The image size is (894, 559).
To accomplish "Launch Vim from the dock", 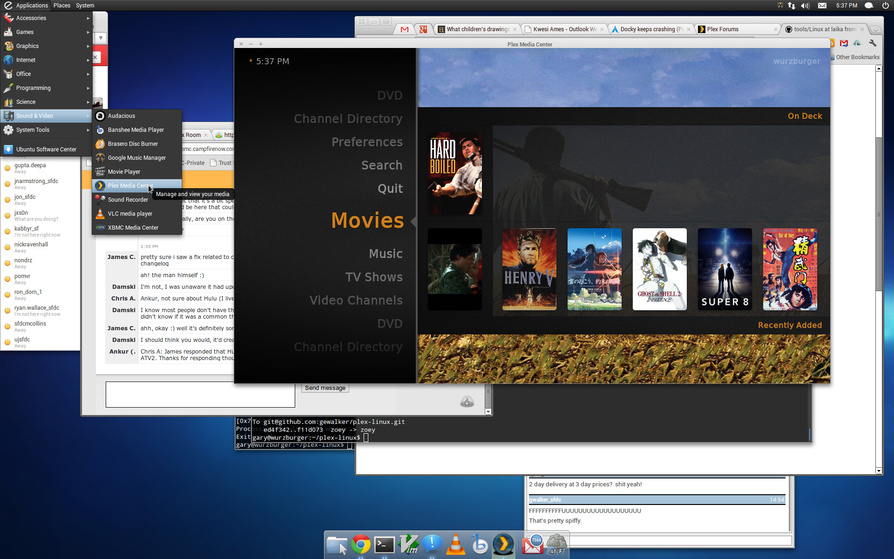I will pos(408,545).
